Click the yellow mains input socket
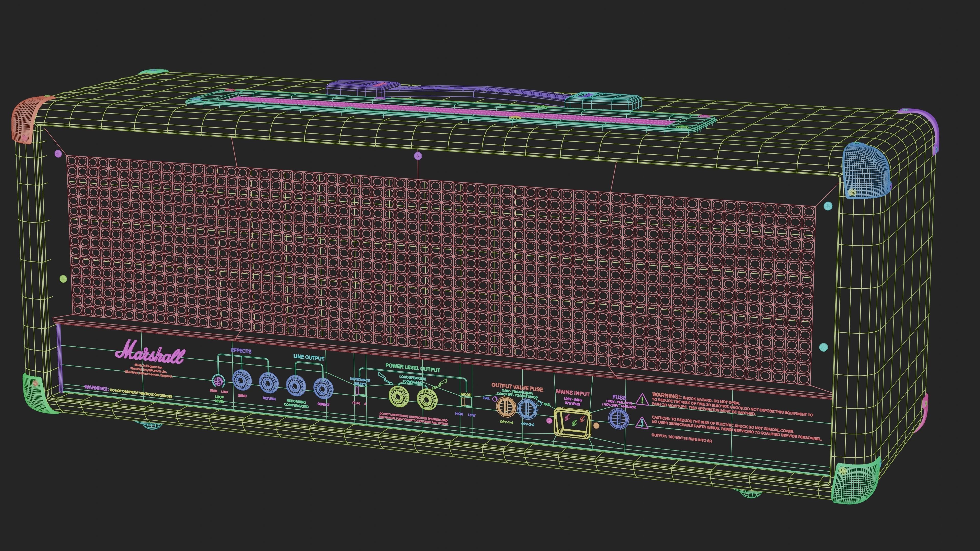This screenshot has height=551, width=980. (x=572, y=422)
